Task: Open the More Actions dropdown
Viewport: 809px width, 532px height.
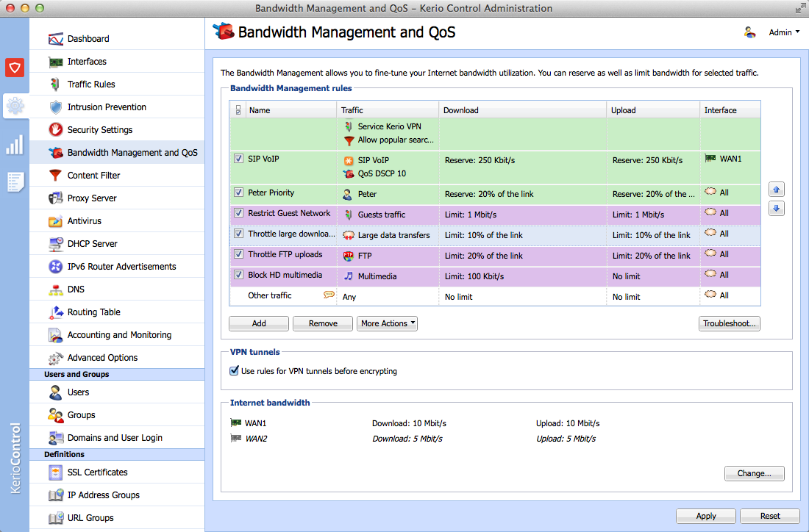Action: 387,323
